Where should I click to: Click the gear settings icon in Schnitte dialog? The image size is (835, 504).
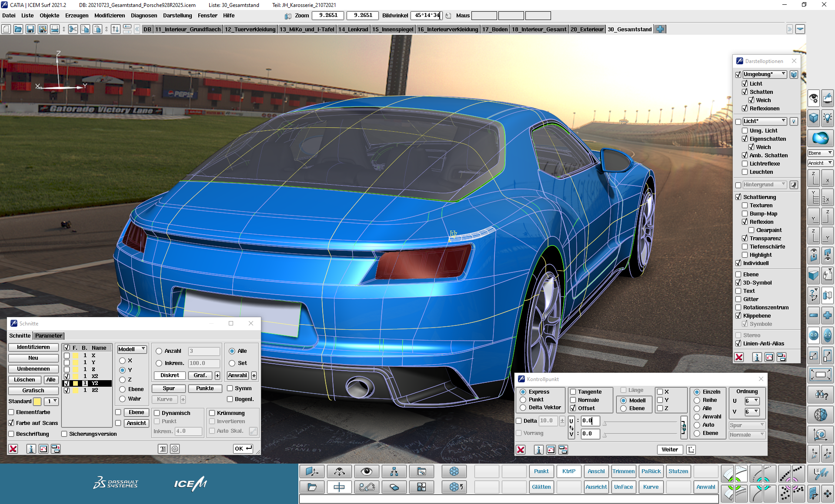(x=175, y=449)
